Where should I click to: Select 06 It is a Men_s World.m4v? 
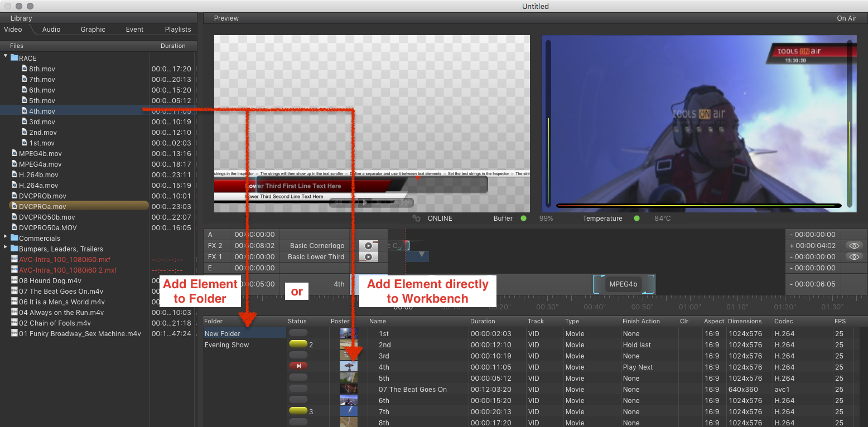click(61, 302)
